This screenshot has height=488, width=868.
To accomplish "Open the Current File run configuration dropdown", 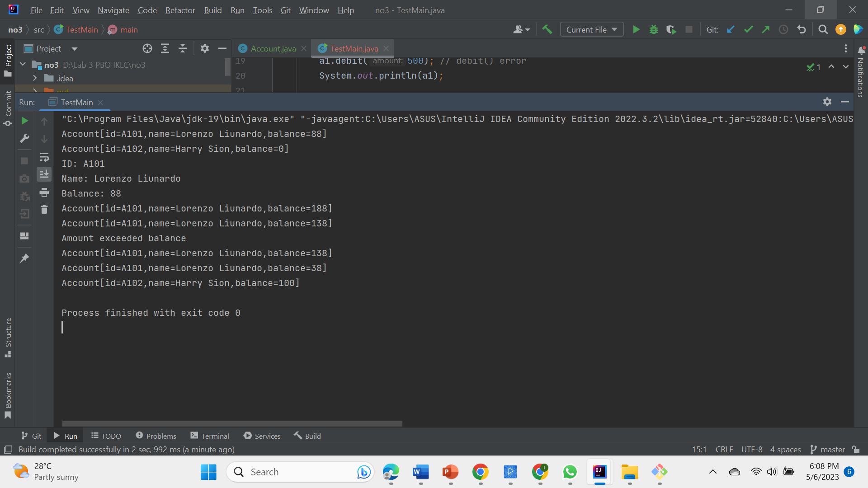I will coord(591,29).
